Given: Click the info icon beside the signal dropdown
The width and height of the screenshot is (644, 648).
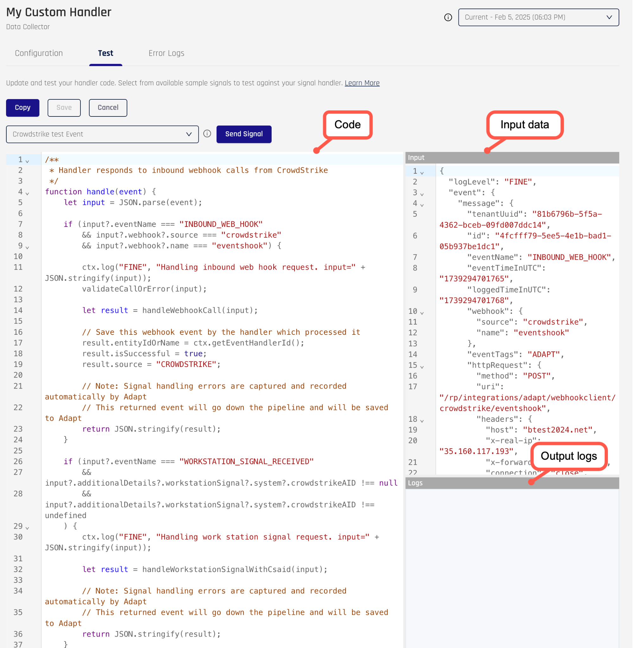Looking at the screenshot, I should tap(207, 134).
